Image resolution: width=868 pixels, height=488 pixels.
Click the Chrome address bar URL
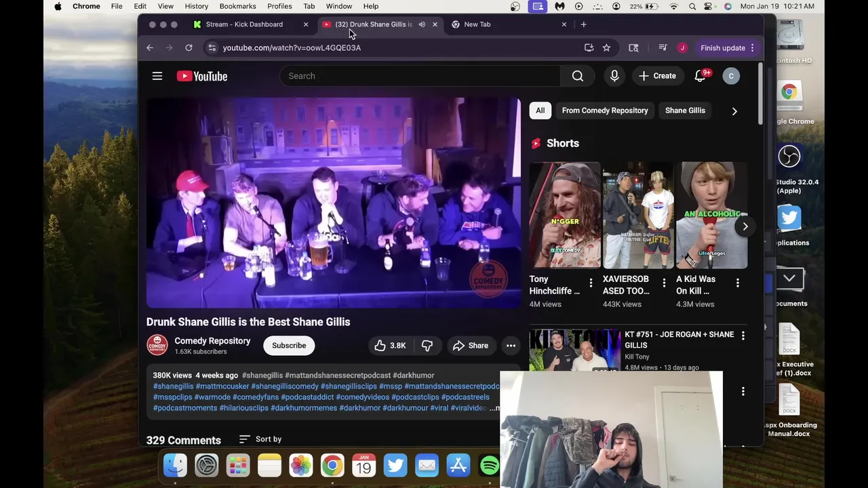[292, 47]
